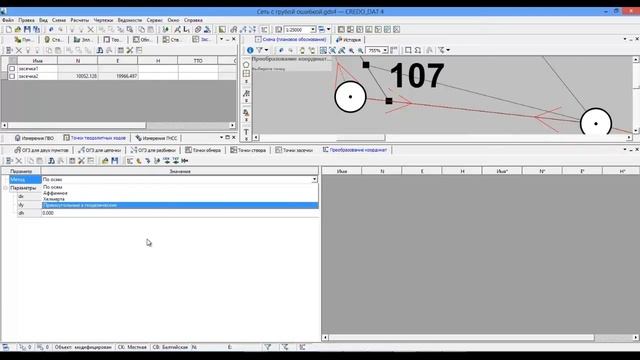The height and width of the screenshot is (360, 640).
Task: Click the N column header in points table
Action: pos(78,61)
